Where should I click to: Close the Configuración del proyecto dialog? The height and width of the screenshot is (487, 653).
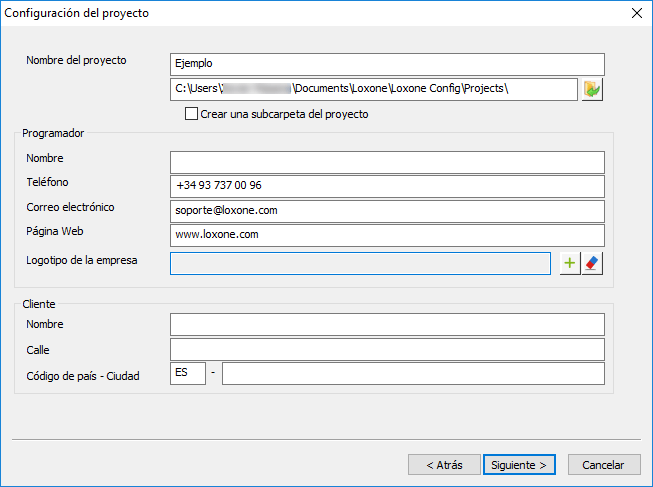click(x=636, y=13)
